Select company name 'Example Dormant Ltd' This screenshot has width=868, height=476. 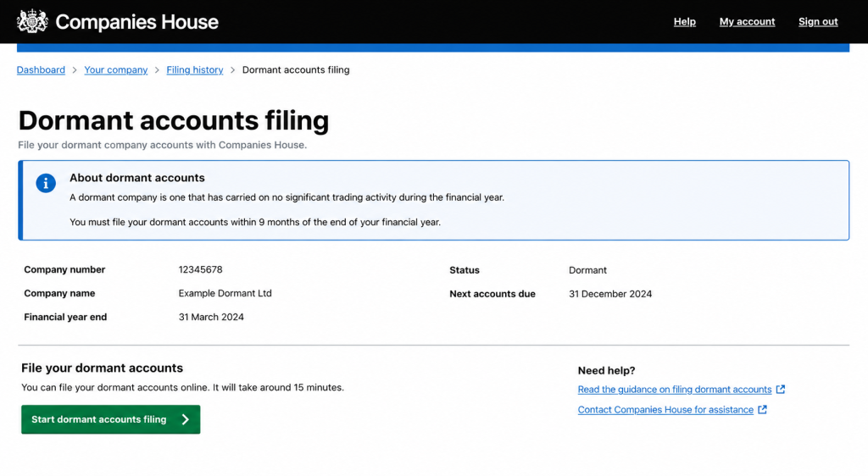pyautogui.click(x=225, y=293)
